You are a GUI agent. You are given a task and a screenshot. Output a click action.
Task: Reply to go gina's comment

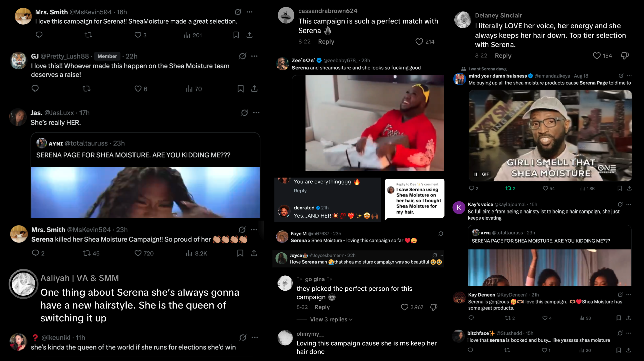[x=322, y=307]
